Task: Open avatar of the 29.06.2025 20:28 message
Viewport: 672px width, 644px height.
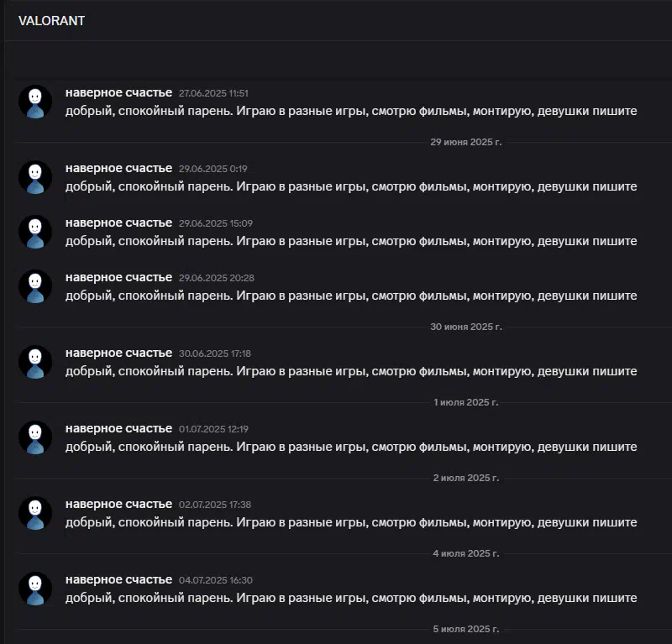Action: (35, 286)
